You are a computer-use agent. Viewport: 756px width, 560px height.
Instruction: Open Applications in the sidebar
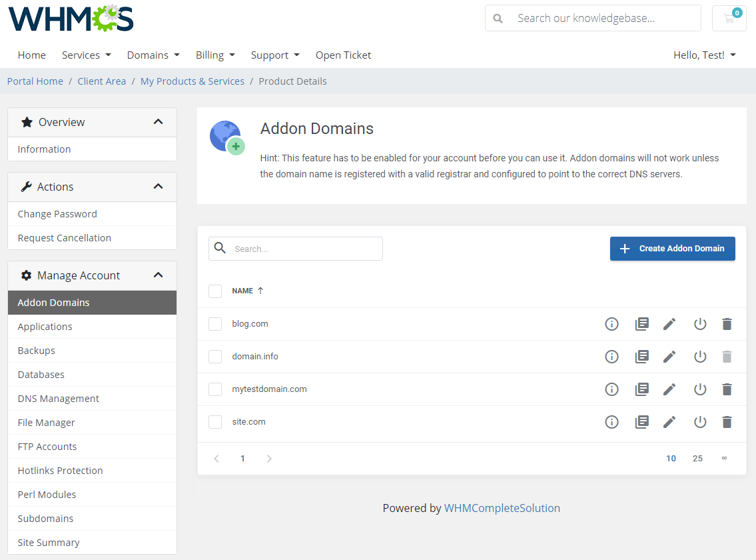92,327
